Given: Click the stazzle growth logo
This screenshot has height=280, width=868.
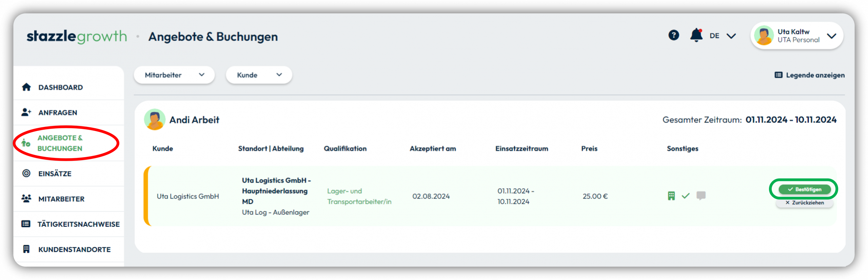Looking at the screenshot, I should pyautogui.click(x=77, y=36).
